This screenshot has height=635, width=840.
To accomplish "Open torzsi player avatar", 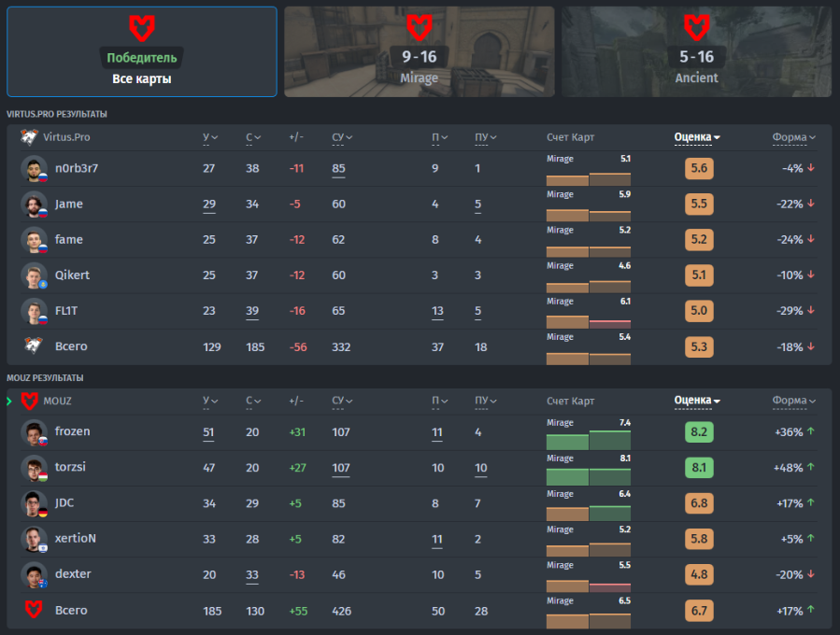I will 35,468.
